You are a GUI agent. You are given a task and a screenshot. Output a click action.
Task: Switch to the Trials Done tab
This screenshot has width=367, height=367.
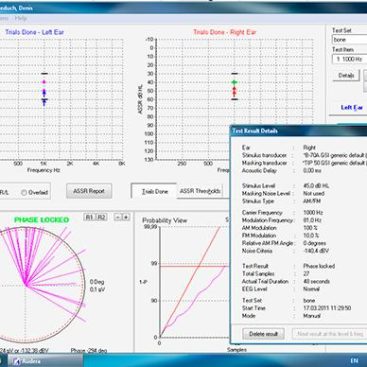(x=154, y=192)
